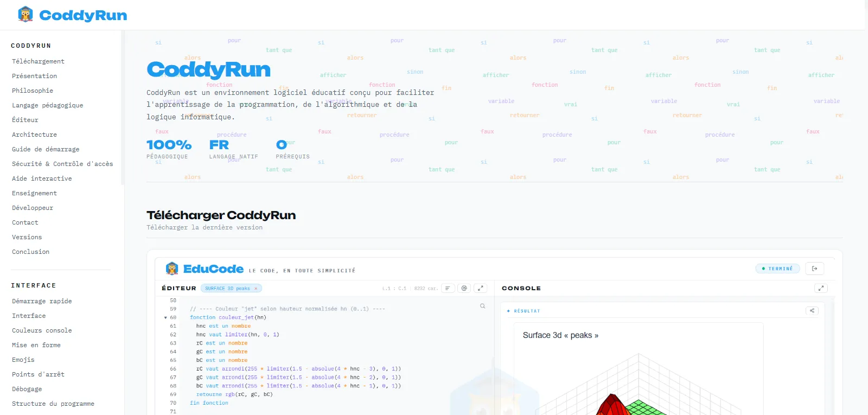Click the text-wrap lines icon in editor toolbar
Viewport: 868px width, 415px height.
coord(448,289)
